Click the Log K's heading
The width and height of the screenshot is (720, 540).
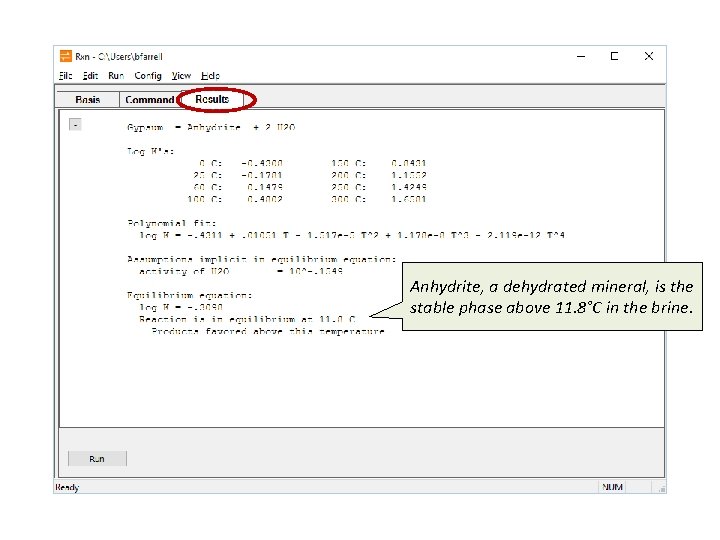pos(151,151)
